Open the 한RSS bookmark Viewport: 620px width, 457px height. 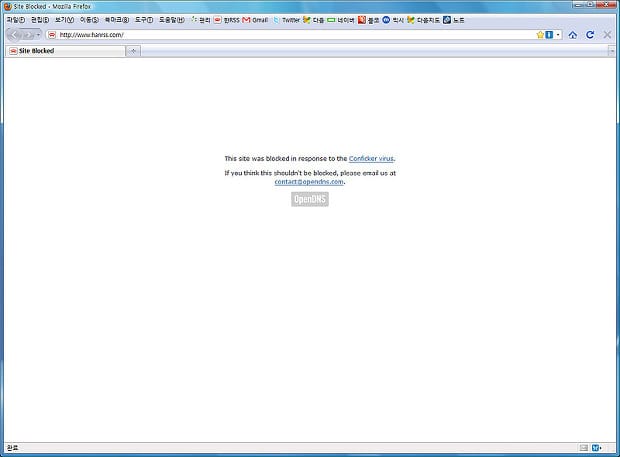[x=225, y=20]
